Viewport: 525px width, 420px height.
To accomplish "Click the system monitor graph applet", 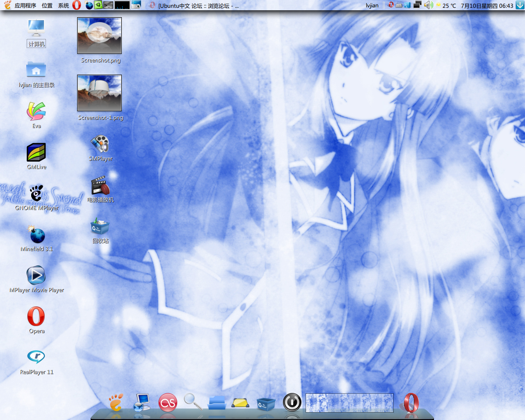I will pyautogui.click(x=122, y=5).
